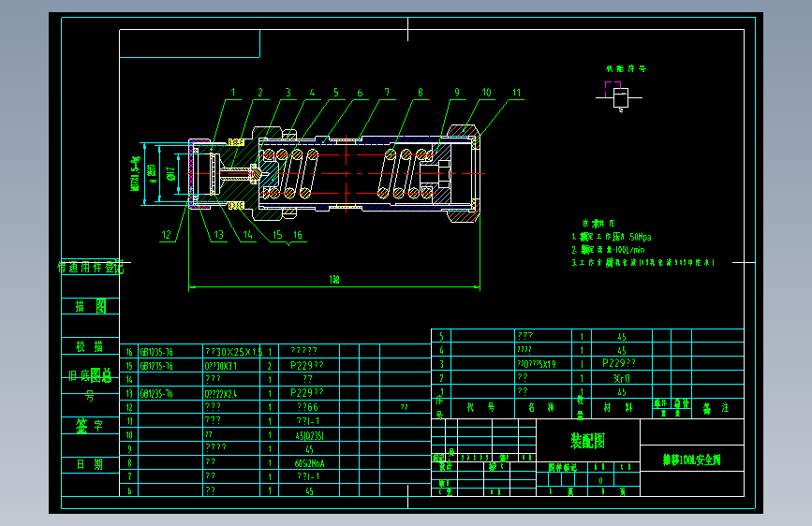812x526 pixels.
Task: Click the "旧底图总号" margin label
Action: 90,383
